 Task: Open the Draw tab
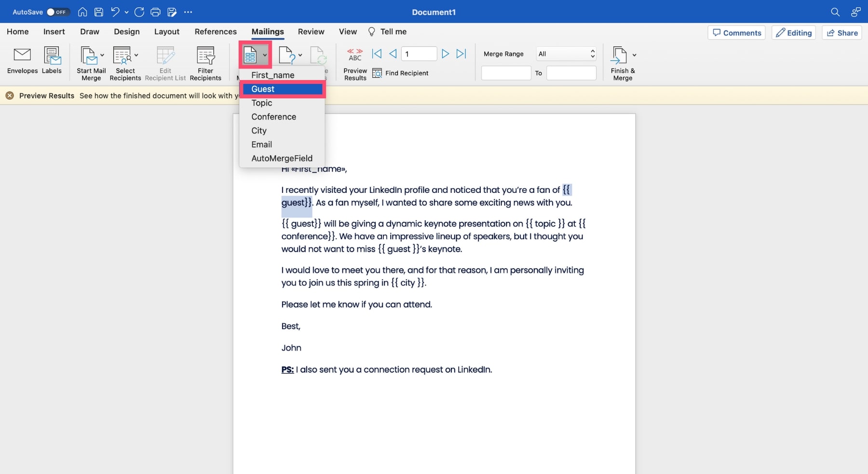click(90, 31)
